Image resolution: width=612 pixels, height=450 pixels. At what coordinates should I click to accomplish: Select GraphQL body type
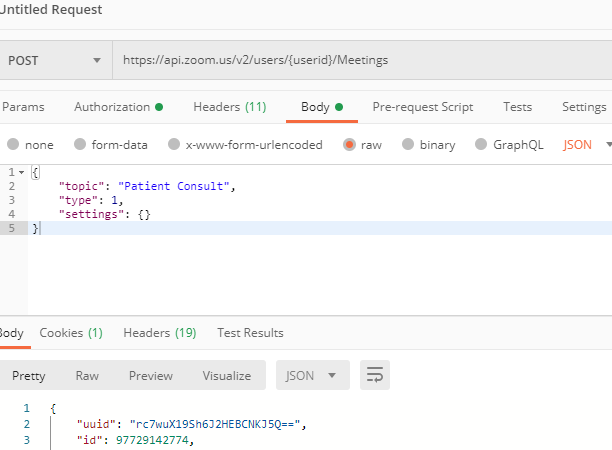[x=482, y=145]
